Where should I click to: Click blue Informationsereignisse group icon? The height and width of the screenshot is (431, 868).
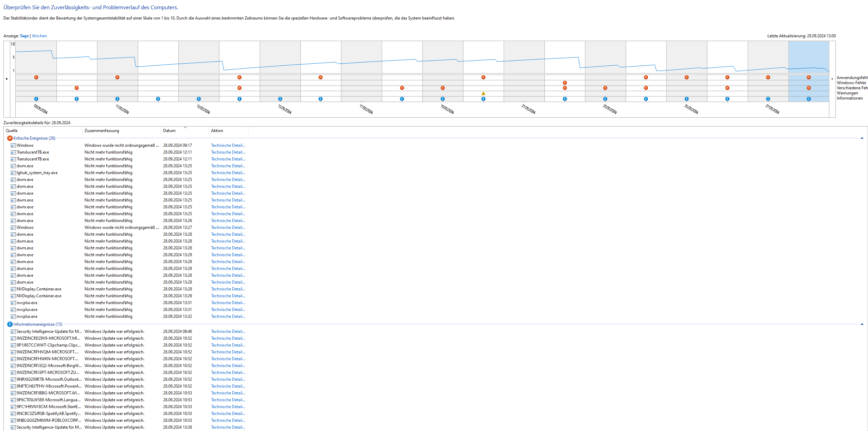click(x=10, y=324)
